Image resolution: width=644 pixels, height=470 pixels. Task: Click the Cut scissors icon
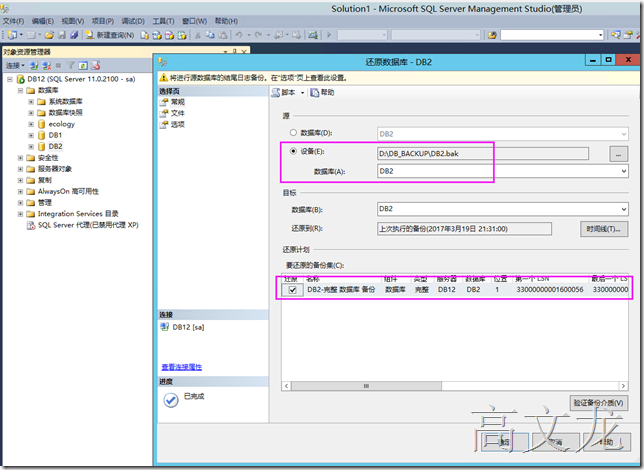pos(198,35)
